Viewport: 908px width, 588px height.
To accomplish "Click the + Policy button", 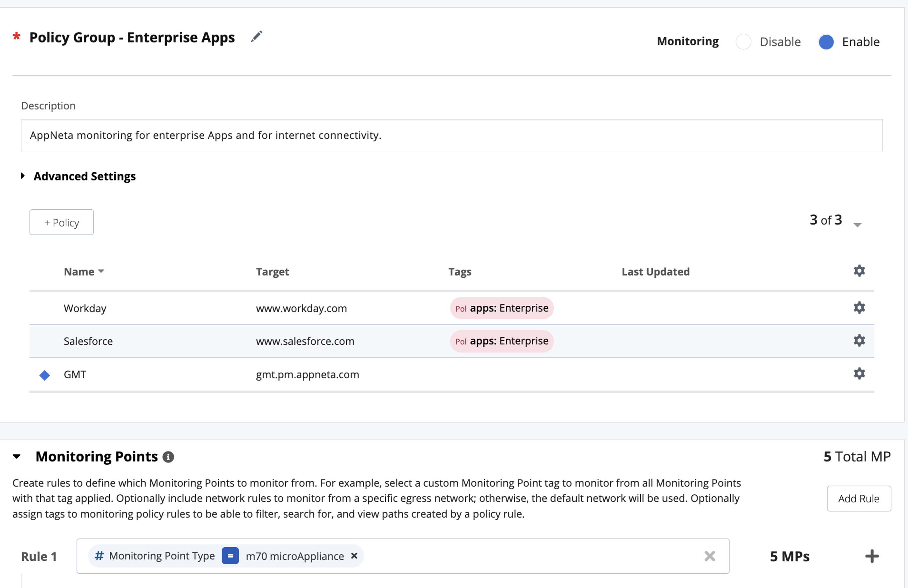I will pos(62,222).
